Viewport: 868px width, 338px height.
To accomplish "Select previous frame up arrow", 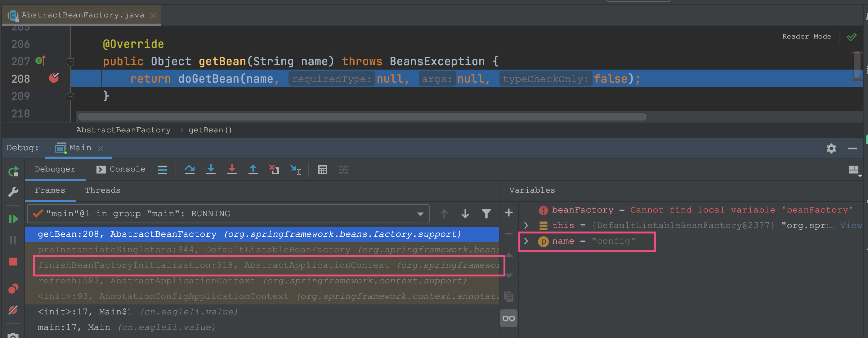I will click(444, 213).
